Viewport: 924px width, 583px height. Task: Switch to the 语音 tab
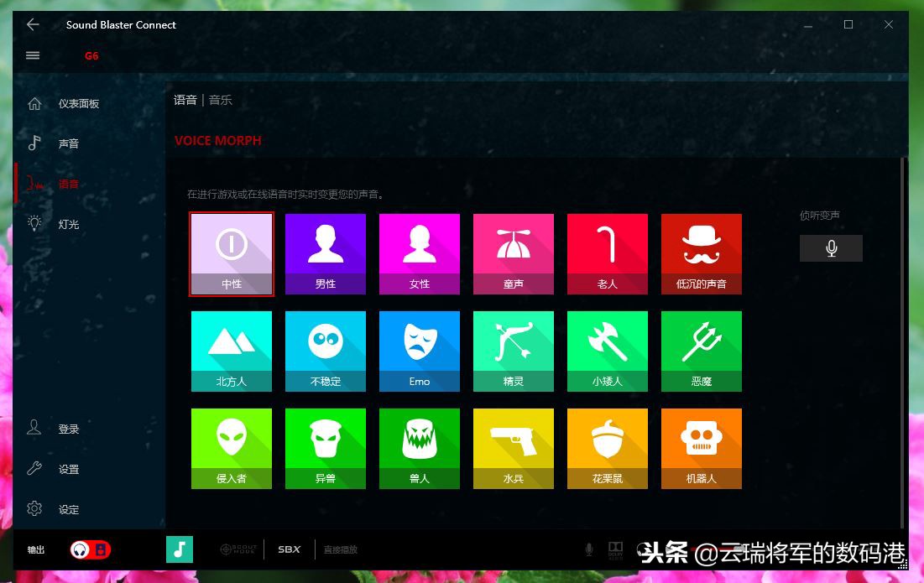(185, 100)
